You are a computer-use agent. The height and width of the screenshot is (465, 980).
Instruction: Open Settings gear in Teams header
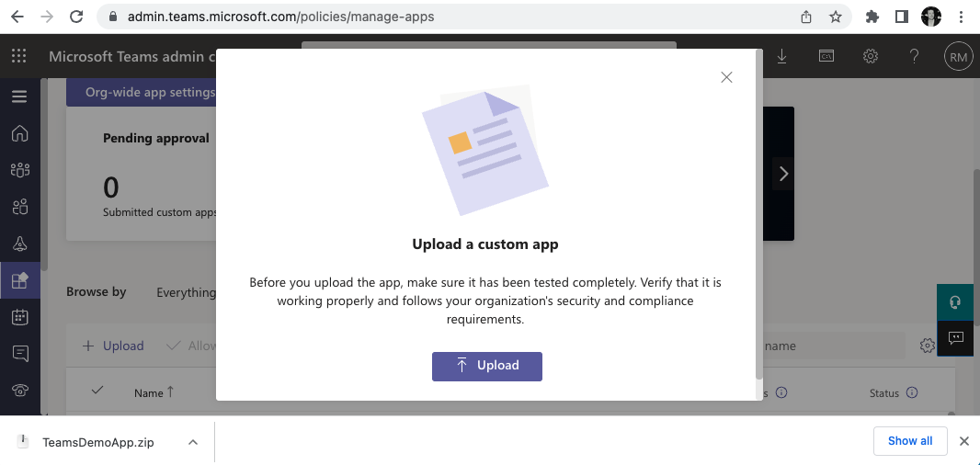(x=870, y=56)
